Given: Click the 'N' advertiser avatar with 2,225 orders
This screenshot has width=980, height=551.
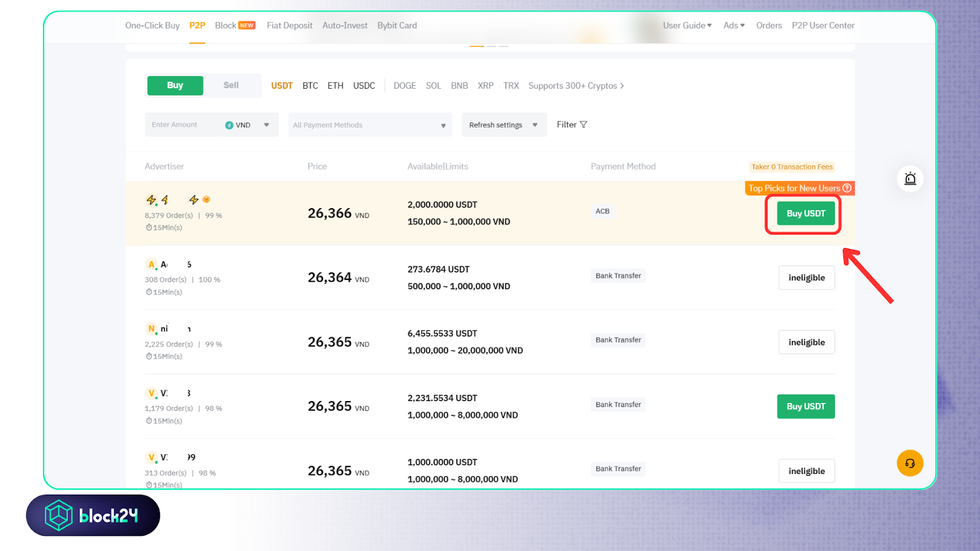Looking at the screenshot, I should click(x=151, y=329).
